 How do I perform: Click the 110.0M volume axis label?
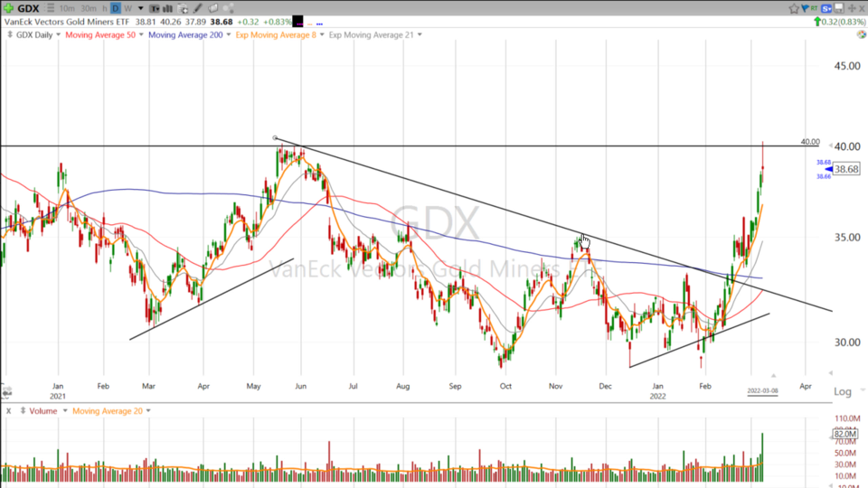[847, 418]
